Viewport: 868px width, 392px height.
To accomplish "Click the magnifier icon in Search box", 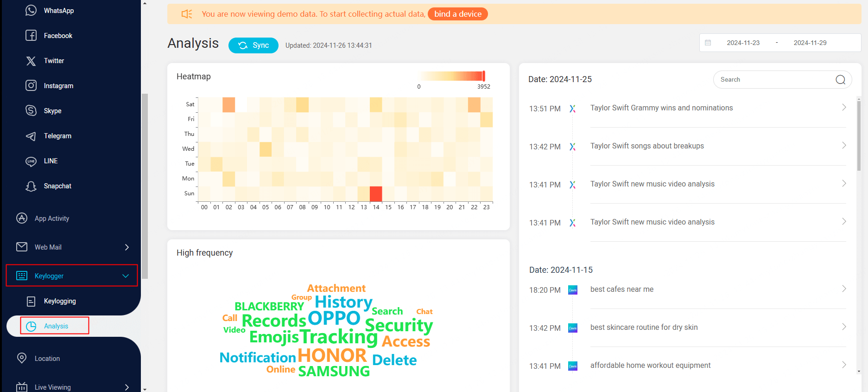I will point(840,80).
